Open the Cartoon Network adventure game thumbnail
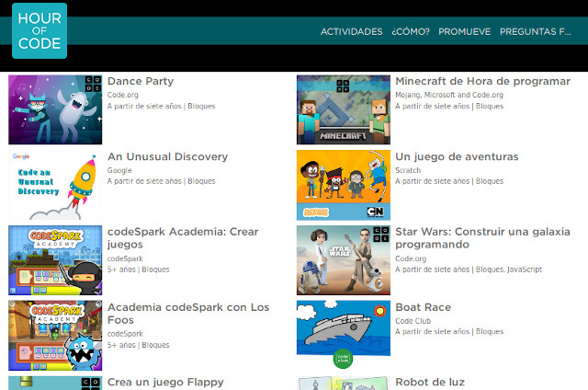588x390 pixels. coord(343,185)
